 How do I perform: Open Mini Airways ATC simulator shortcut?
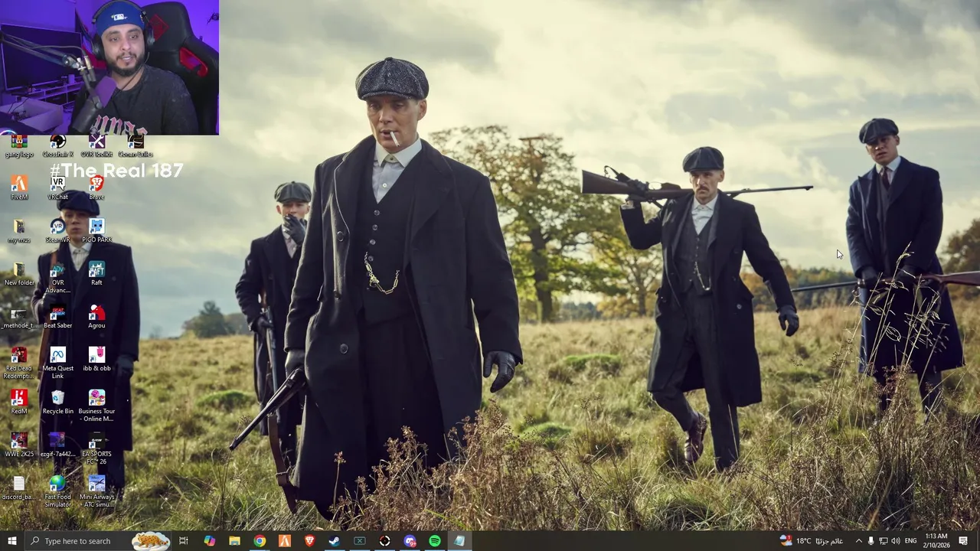[96, 491]
